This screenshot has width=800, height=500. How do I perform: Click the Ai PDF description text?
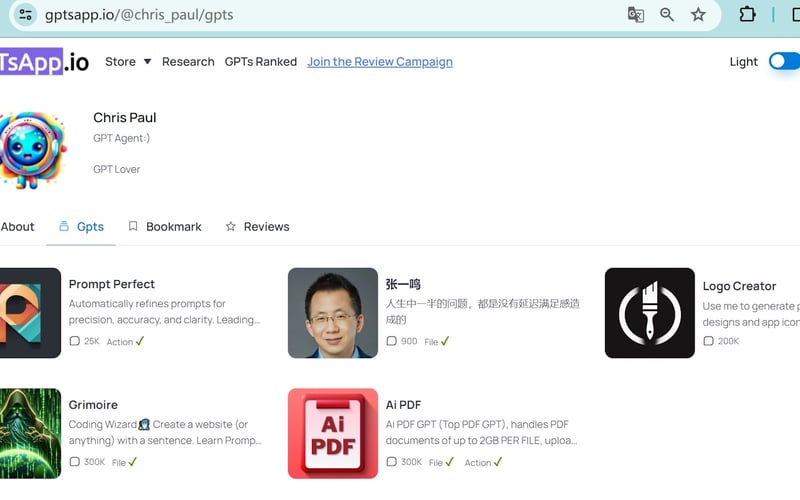[482, 432]
